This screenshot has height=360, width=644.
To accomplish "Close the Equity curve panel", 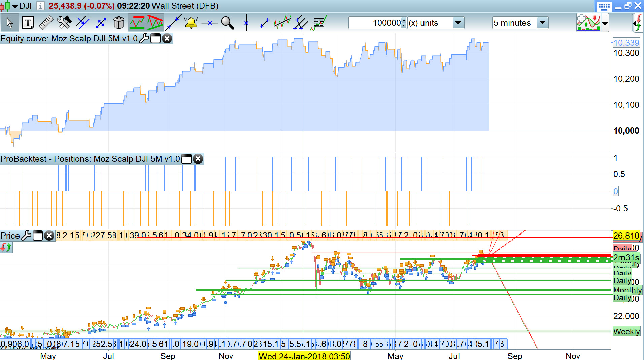I will coord(167,38).
